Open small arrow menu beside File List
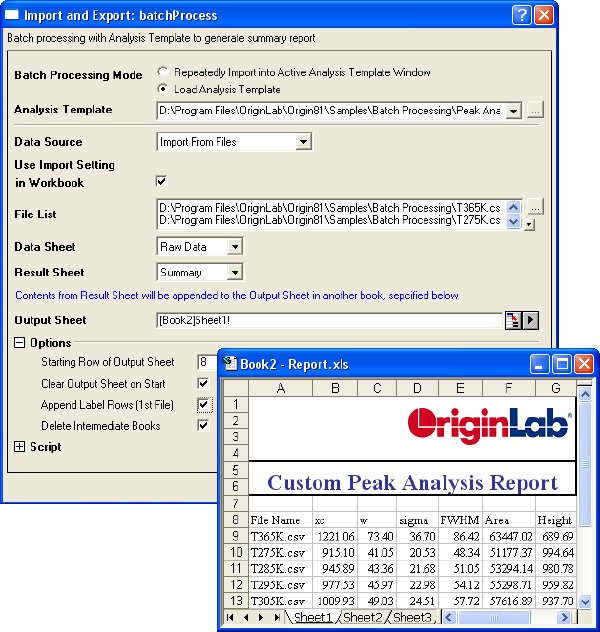Viewport: 600px width, 632px height. tap(529, 225)
